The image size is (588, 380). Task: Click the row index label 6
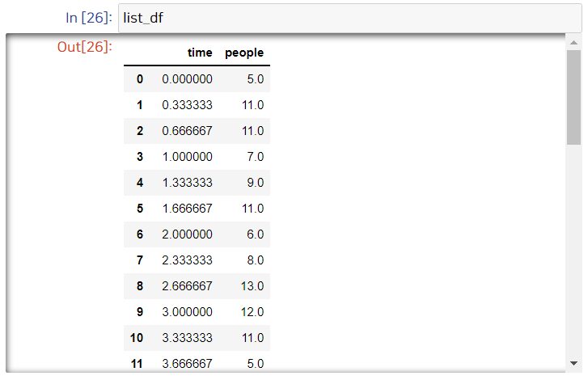click(x=140, y=234)
